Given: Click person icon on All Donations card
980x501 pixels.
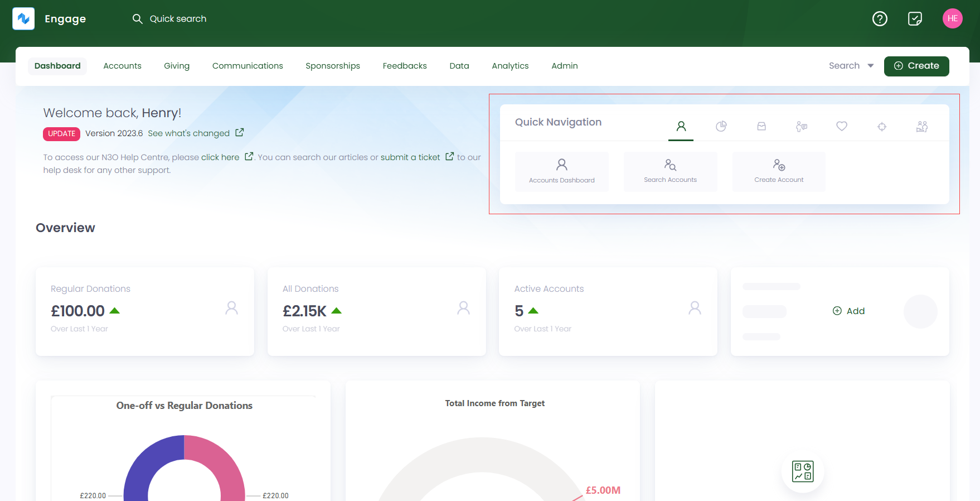Looking at the screenshot, I should pos(463,308).
